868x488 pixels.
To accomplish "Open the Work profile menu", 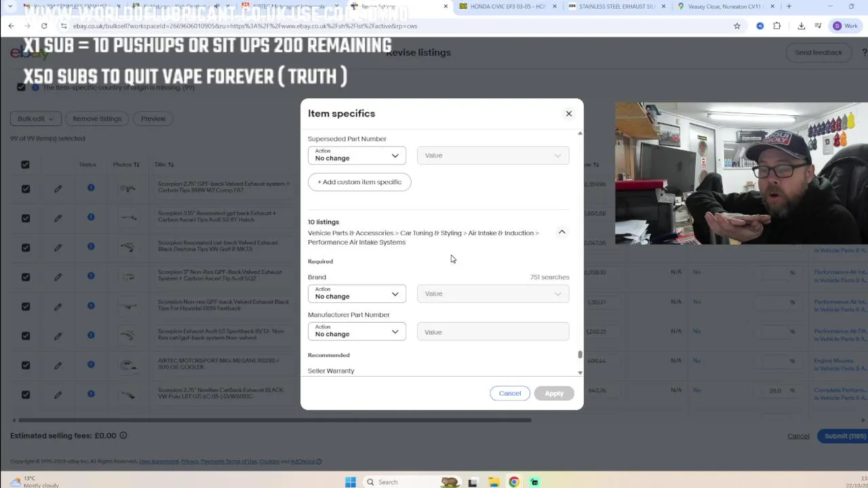I will [845, 26].
